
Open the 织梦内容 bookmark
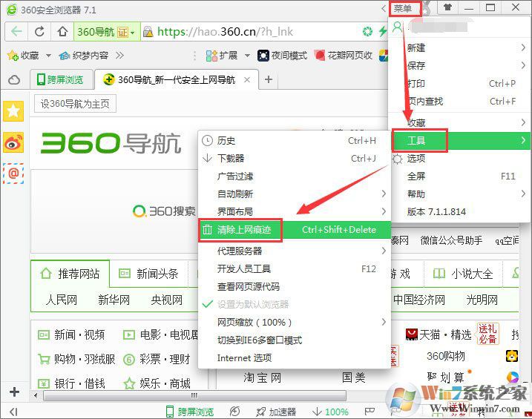pos(83,56)
